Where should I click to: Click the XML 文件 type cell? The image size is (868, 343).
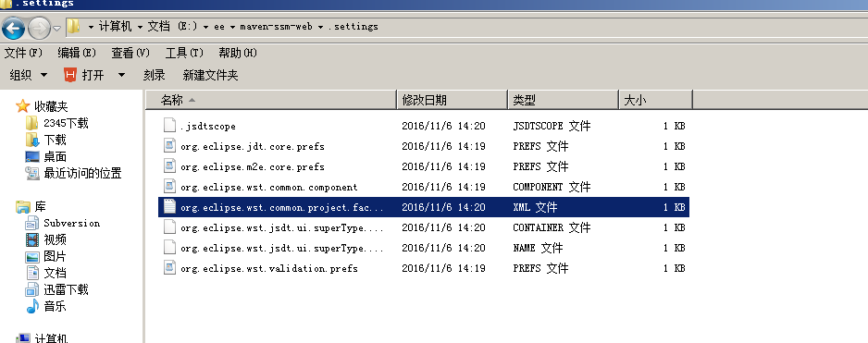(535, 207)
